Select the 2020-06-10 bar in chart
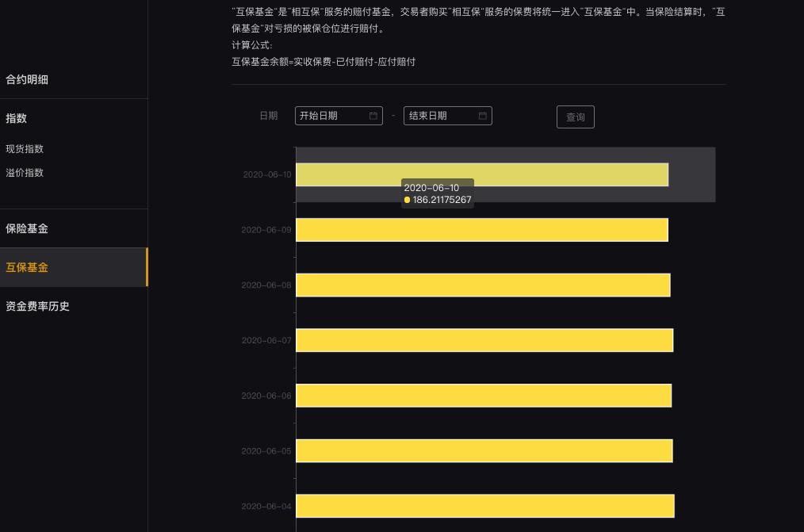Viewport: 804px width, 532px height. pos(482,174)
